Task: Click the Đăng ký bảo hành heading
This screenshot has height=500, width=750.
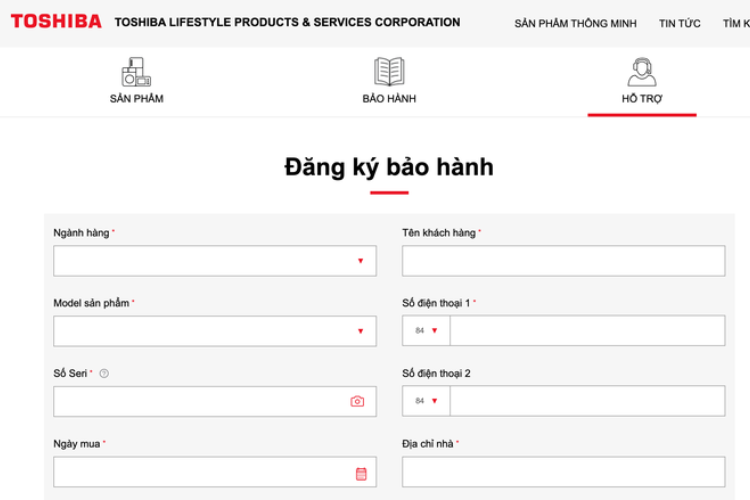Action: pyautogui.click(x=389, y=167)
